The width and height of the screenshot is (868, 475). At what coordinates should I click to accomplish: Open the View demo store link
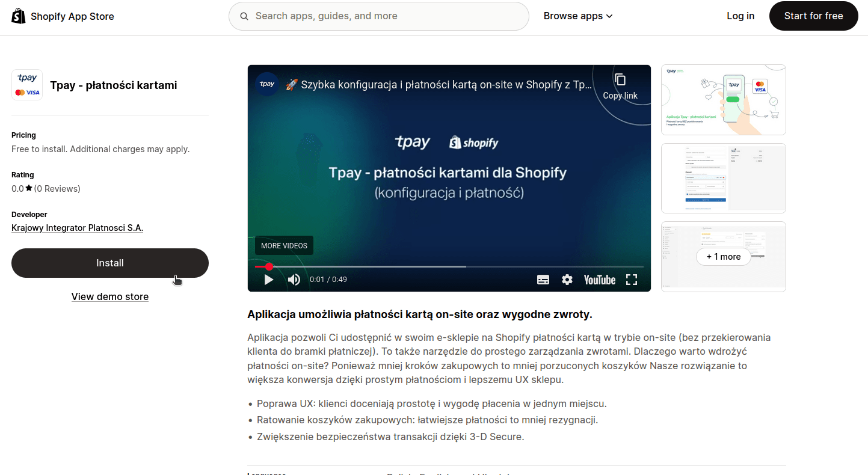[110, 296]
